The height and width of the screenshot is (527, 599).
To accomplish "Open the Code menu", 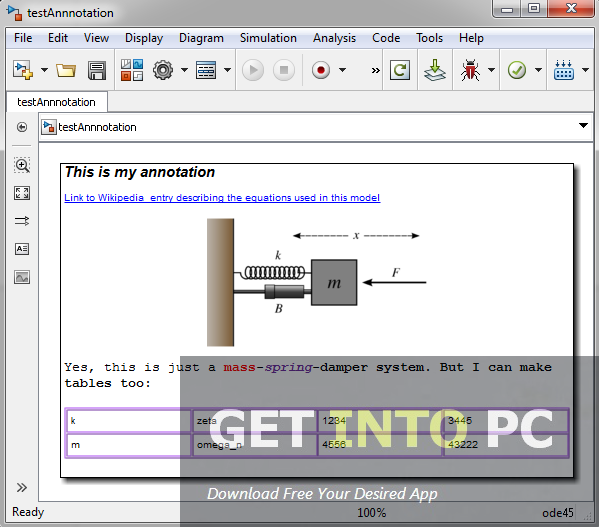I will [x=386, y=38].
